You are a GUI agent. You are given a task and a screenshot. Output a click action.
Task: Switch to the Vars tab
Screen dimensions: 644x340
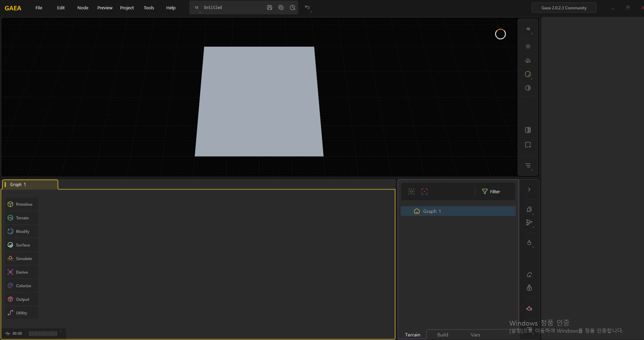coord(475,335)
